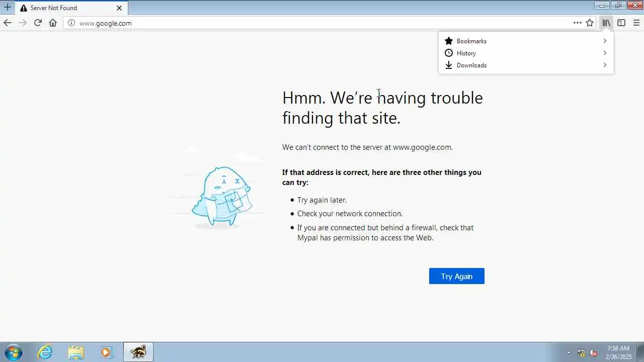This screenshot has height=362, width=644.
Task: Click 'Check your network connection.' text
Action: (350, 214)
